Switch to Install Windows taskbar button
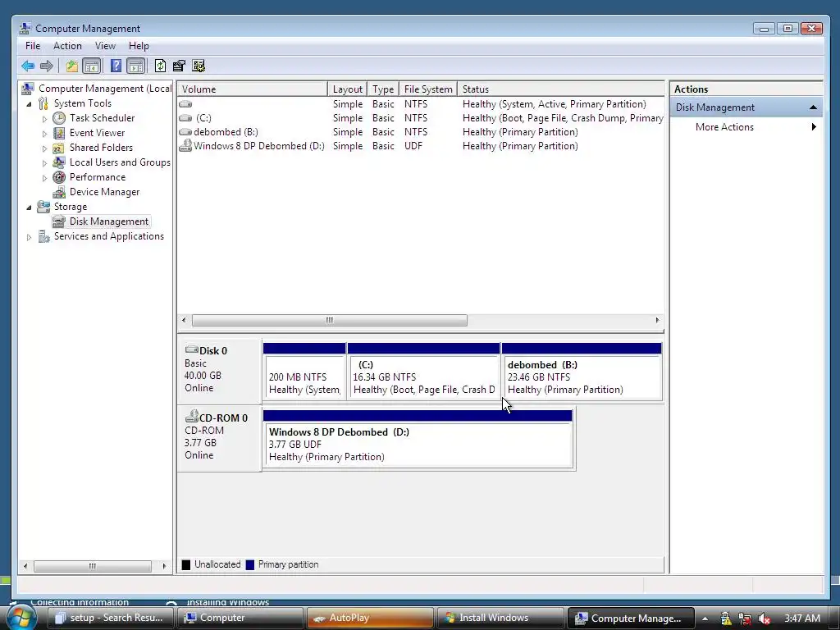Image resolution: width=840 pixels, height=630 pixels. 500,618
